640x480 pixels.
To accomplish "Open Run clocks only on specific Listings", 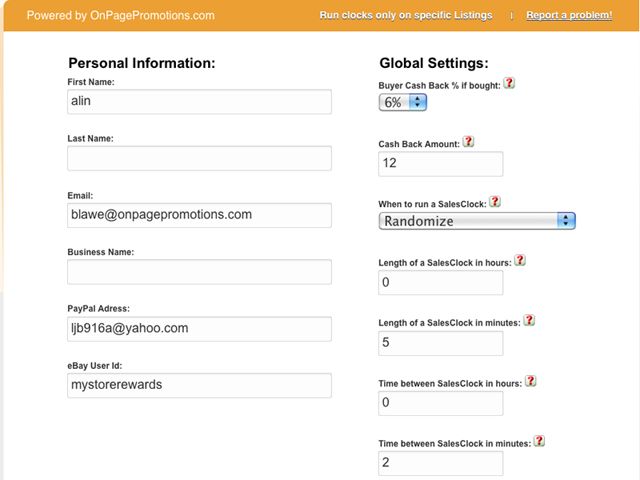I will tap(406, 15).
